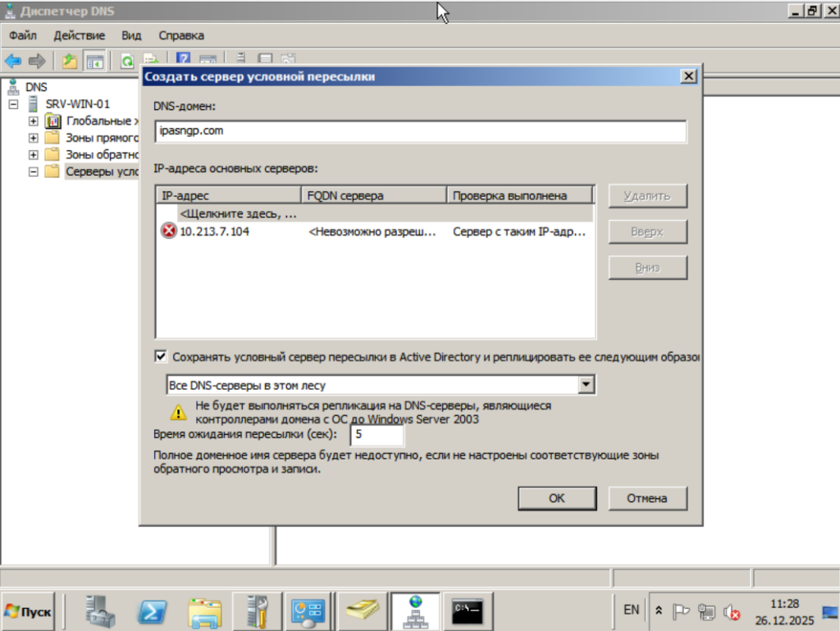Click the forwarding timeout seconds field

tap(377, 435)
